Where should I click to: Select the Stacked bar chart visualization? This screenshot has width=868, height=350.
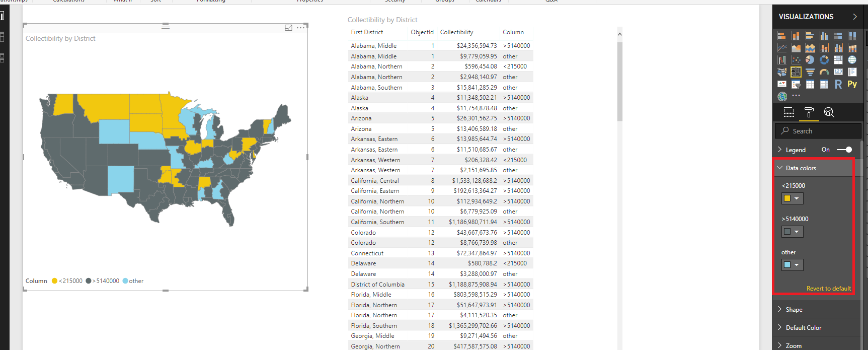click(x=781, y=36)
